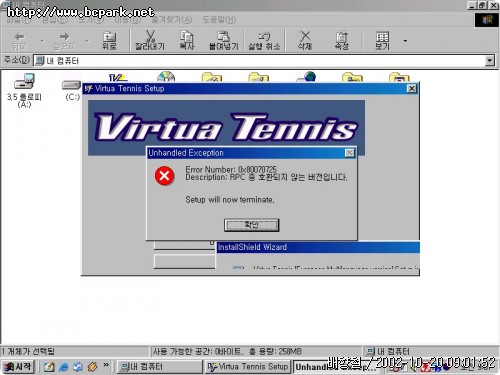Select the network globe icon in My Computer
Image resolution: width=500 pixels, height=375 pixels.
[x=307, y=77]
